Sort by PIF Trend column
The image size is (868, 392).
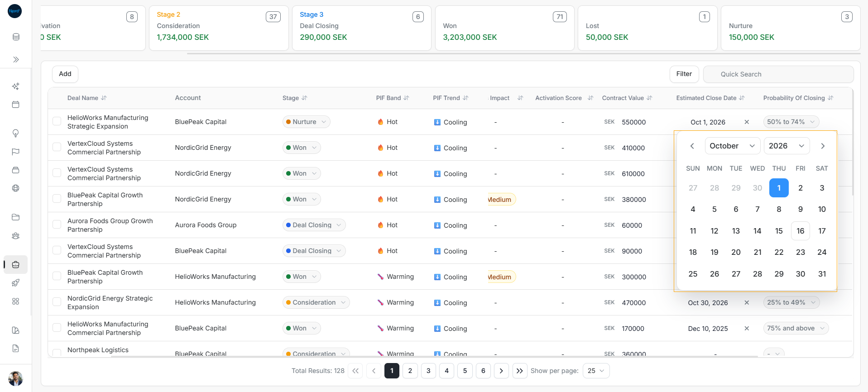465,98
